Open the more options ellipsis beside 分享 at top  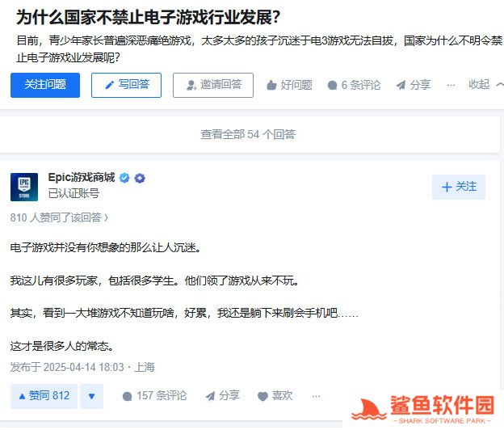pos(451,85)
